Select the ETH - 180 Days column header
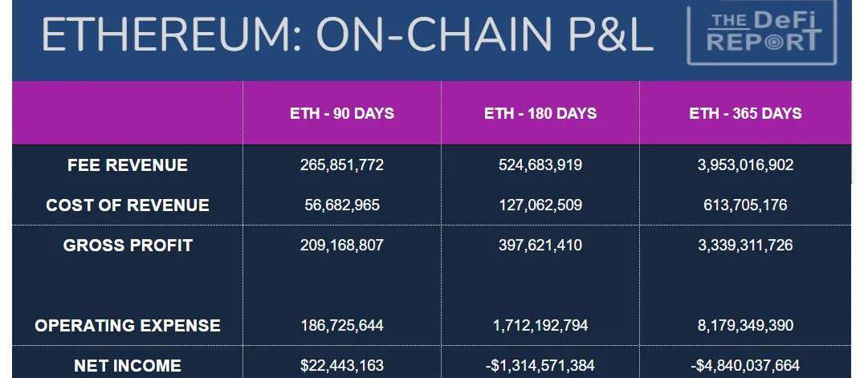Screen dimensions: 868x378 point(540,113)
